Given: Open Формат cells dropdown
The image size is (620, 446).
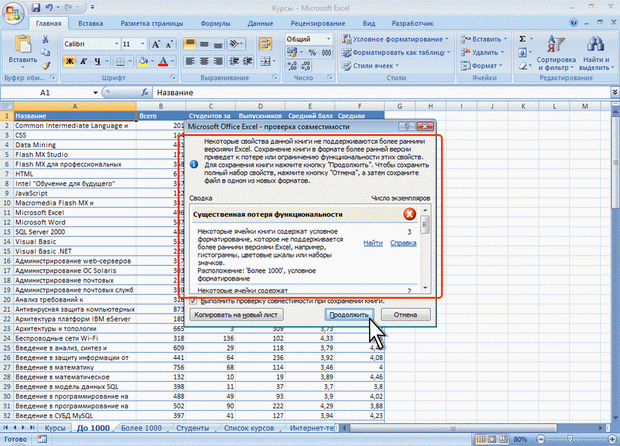Looking at the screenshot, I should 481,66.
